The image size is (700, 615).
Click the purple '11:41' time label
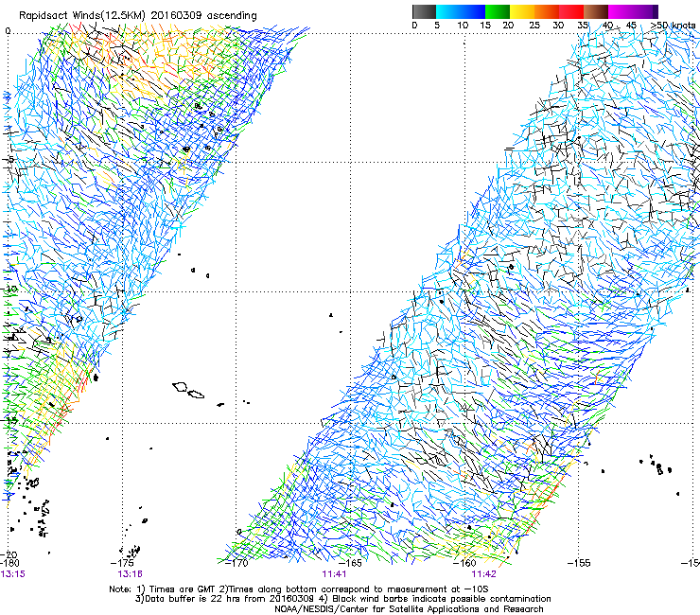coord(334,574)
